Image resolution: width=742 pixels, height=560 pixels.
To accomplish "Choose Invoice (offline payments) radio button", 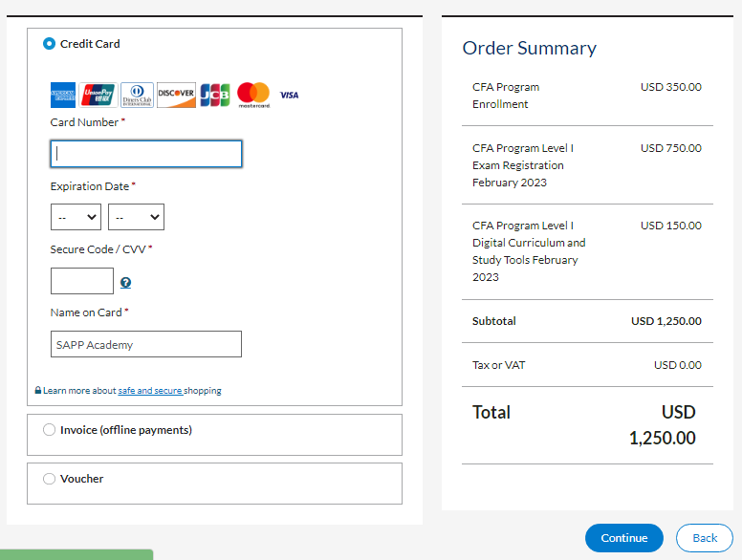I will tap(50, 430).
